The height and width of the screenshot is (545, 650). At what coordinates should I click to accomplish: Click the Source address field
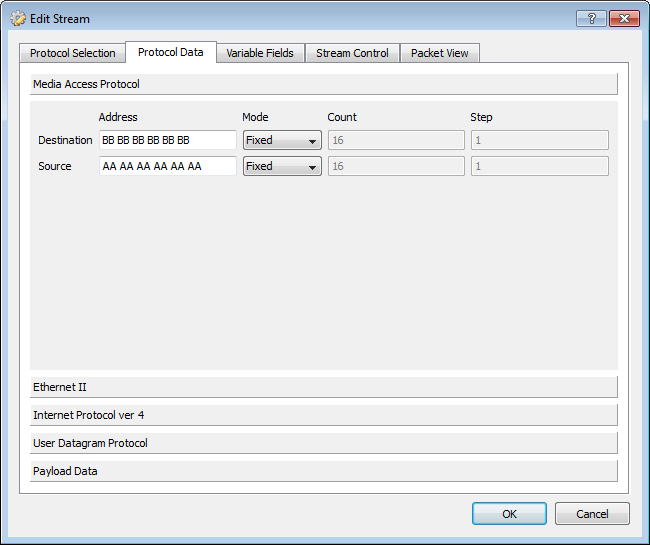pyautogui.click(x=168, y=166)
